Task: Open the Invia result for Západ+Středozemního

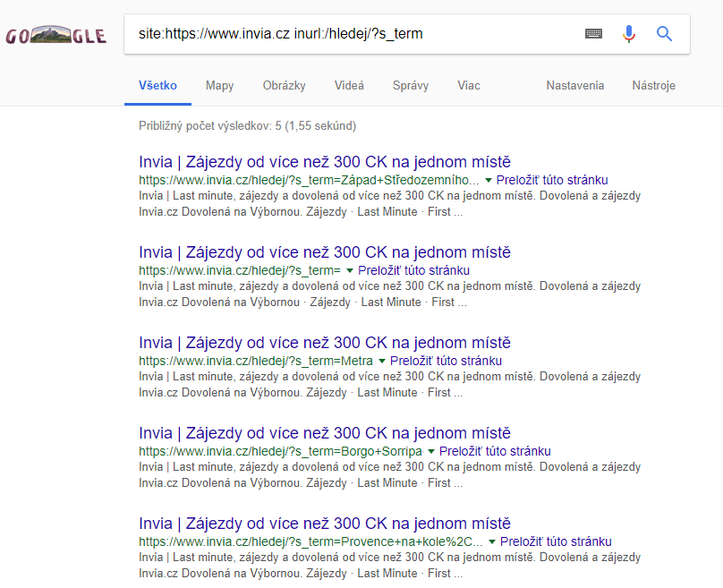Action: 325,162
